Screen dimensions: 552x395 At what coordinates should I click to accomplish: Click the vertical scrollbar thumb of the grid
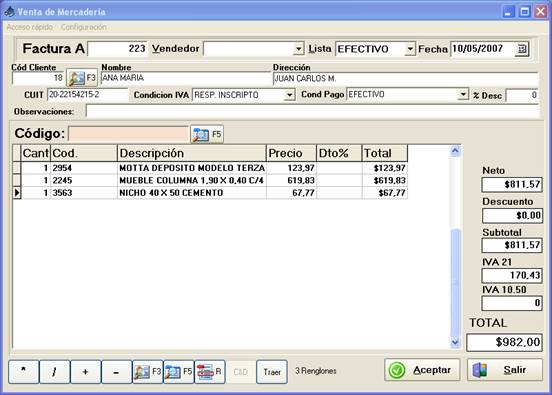(455, 282)
